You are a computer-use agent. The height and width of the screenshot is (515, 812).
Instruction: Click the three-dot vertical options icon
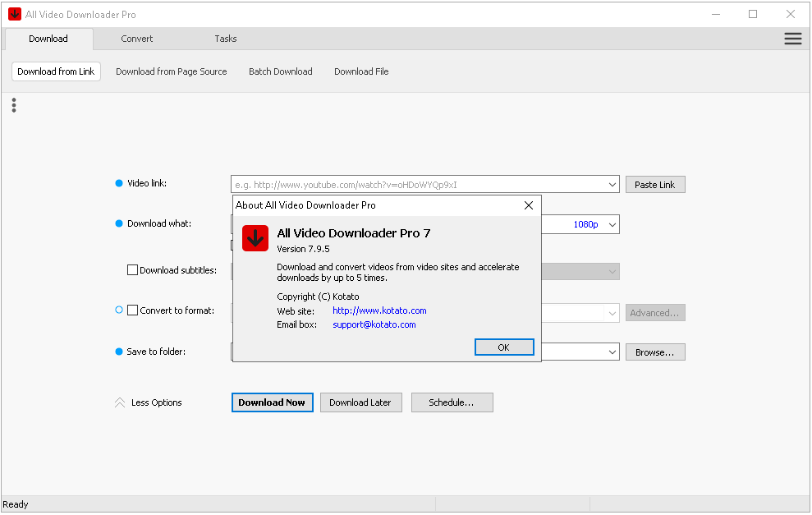tap(14, 105)
